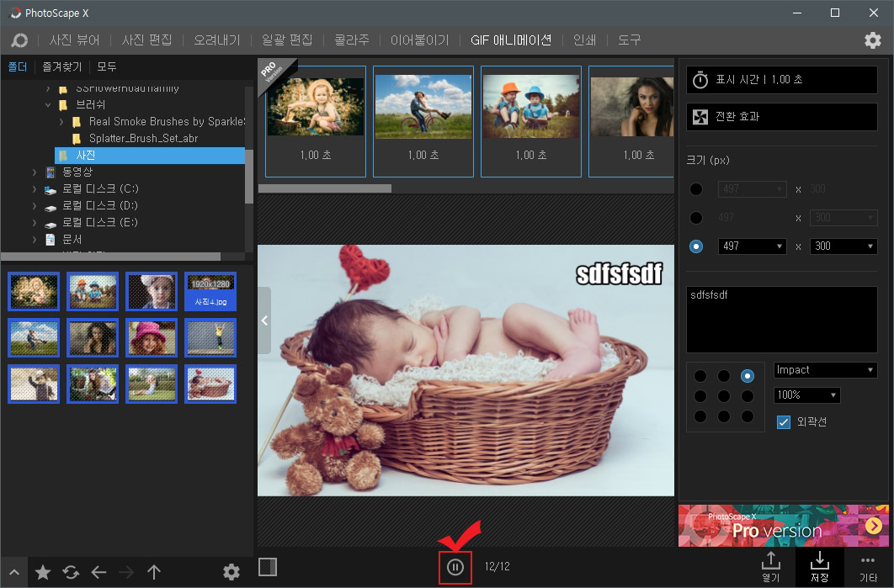Viewport: 894px width, 588px height.
Task: Collapse the left panel with the chevron handle
Action: point(264,320)
